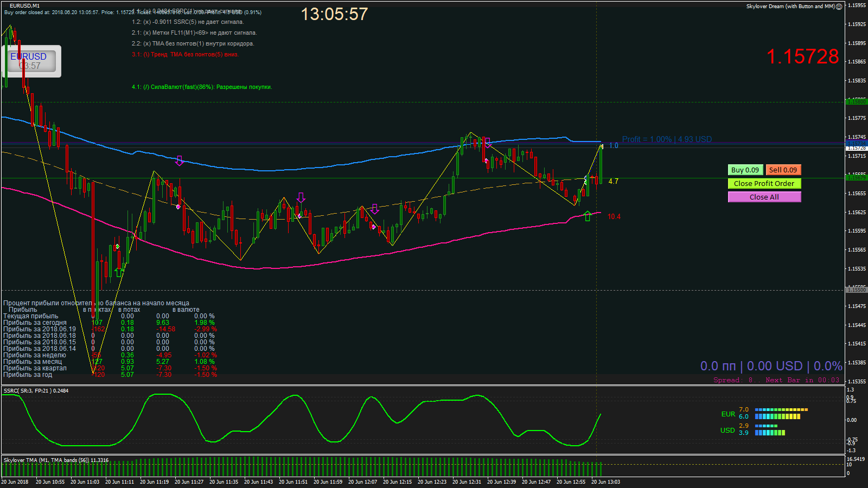Click the 'Прибыль за 2018.06.19' row
The image size is (868, 488).
(x=110, y=329)
